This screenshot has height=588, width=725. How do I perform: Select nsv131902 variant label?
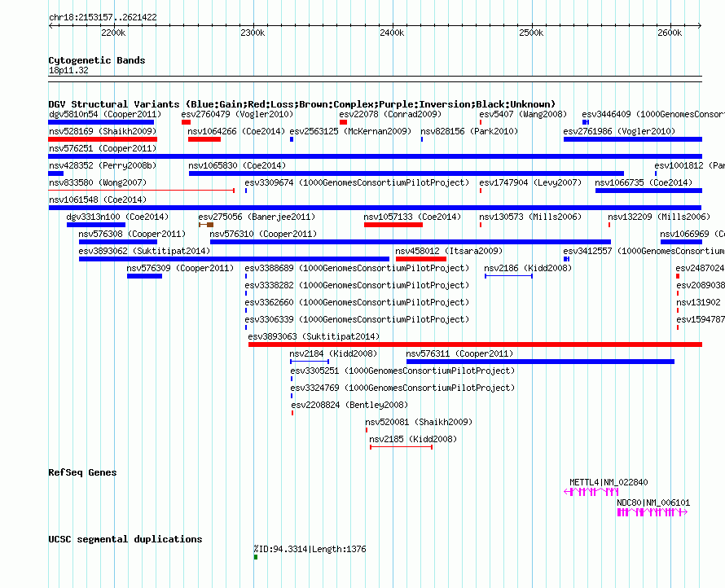tap(698, 302)
